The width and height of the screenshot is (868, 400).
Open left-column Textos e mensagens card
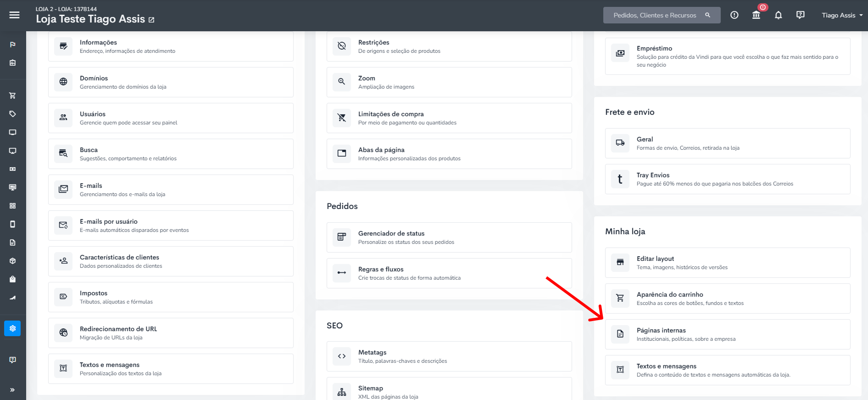pos(171,369)
